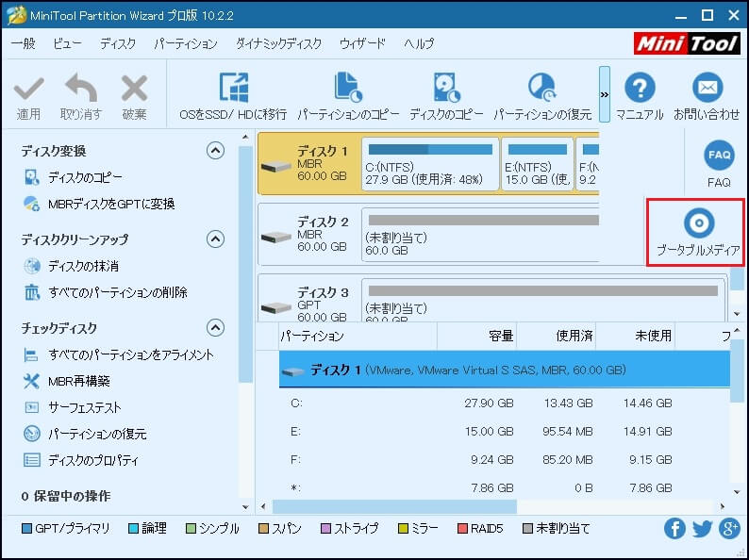
Task: Click 論理 legend color swatch
Action: [x=134, y=529]
